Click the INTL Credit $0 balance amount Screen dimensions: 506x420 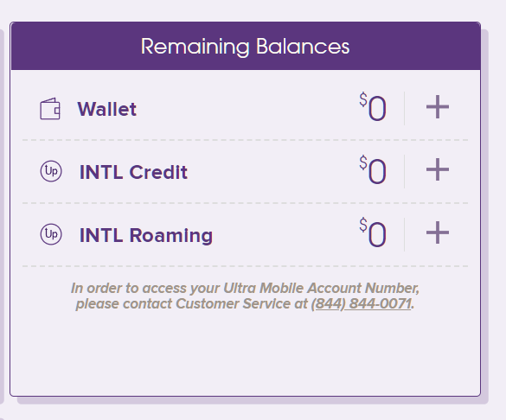pos(373,170)
